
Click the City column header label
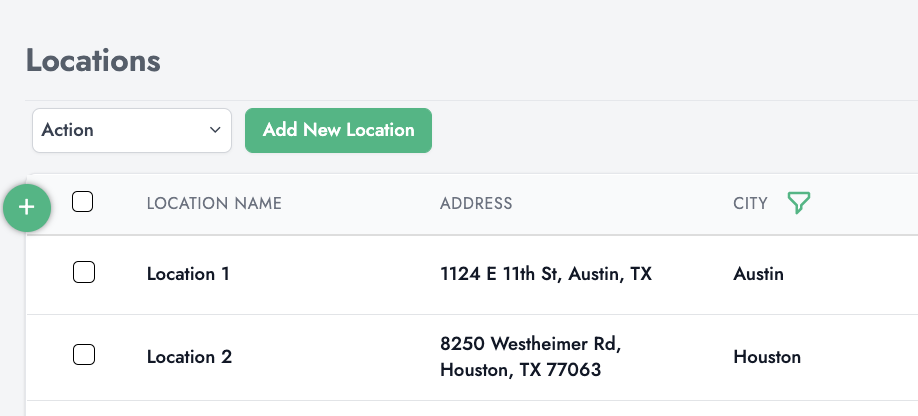click(x=750, y=204)
